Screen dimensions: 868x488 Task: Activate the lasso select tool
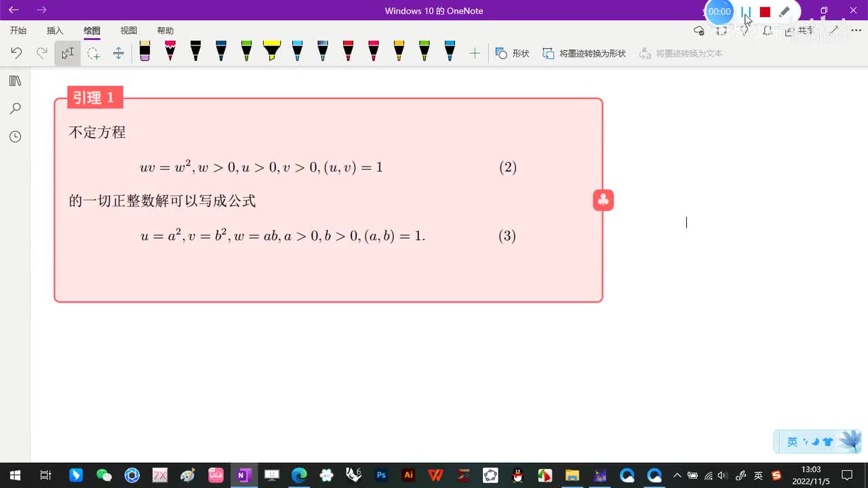pyautogui.click(x=93, y=53)
